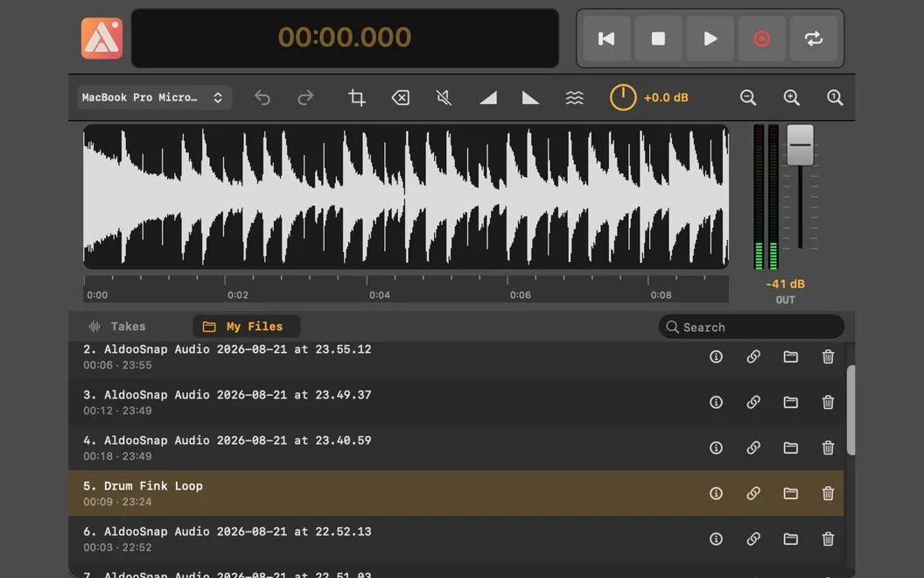
Task: Show info for file at 22.52.13
Action: point(716,539)
